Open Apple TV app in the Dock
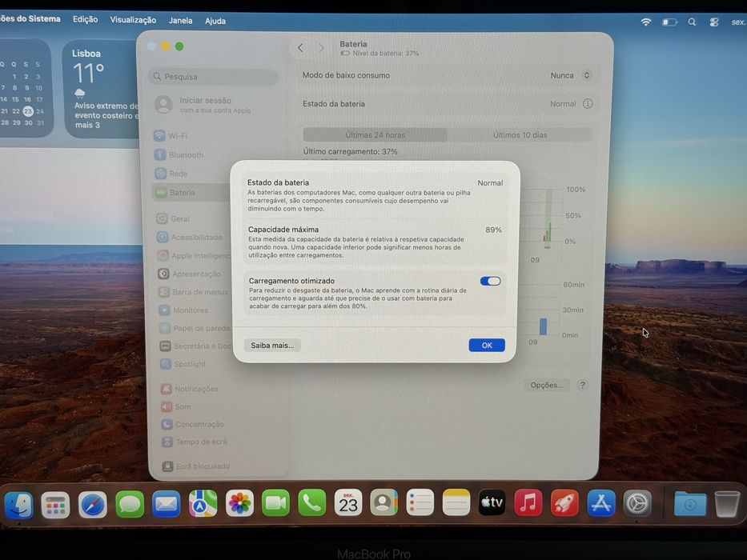Image resolution: width=747 pixels, height=560 pixels. coord(492,502)
